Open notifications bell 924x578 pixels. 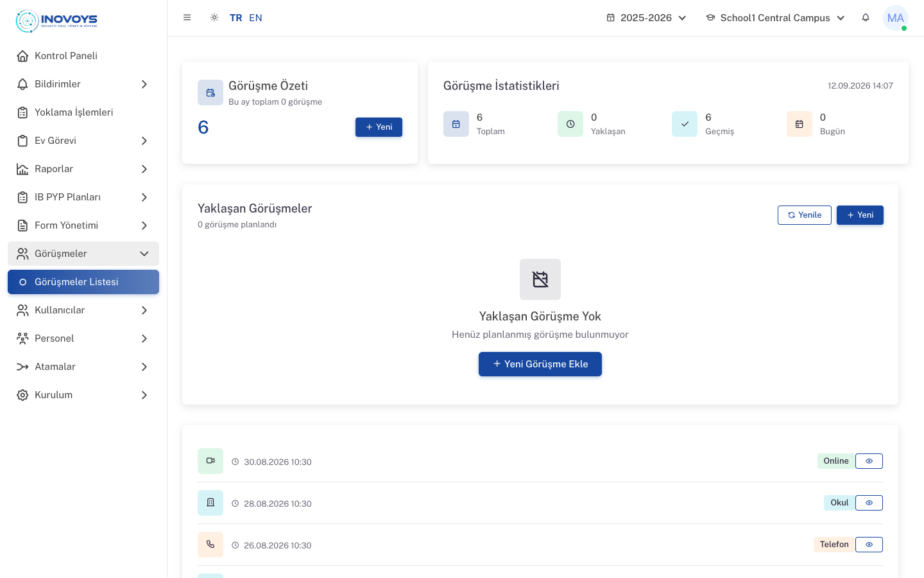866,18
